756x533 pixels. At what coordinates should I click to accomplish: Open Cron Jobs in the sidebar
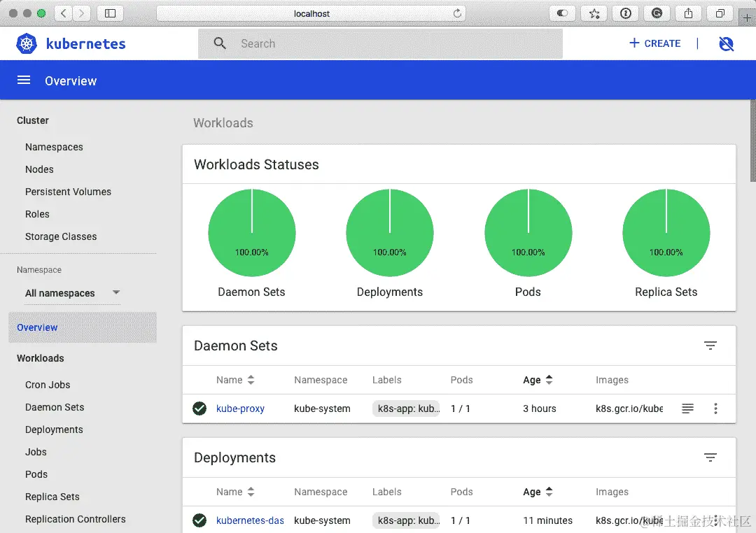click(48, 385)
